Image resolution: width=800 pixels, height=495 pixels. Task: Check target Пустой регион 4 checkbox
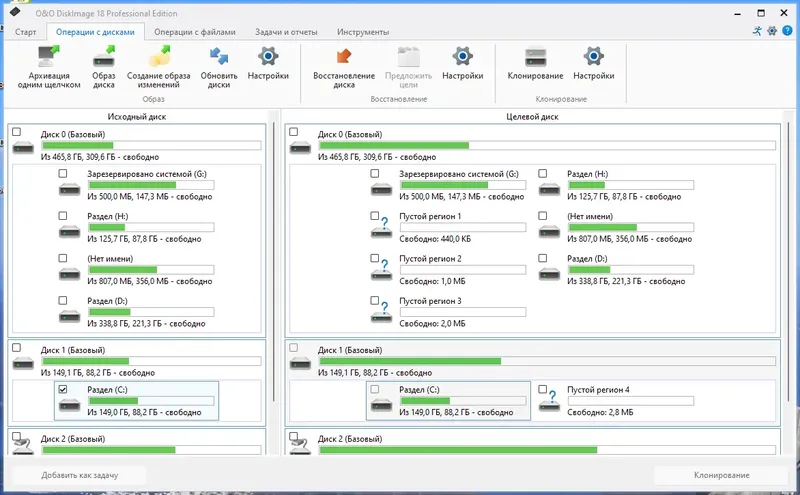click(542, 389)
